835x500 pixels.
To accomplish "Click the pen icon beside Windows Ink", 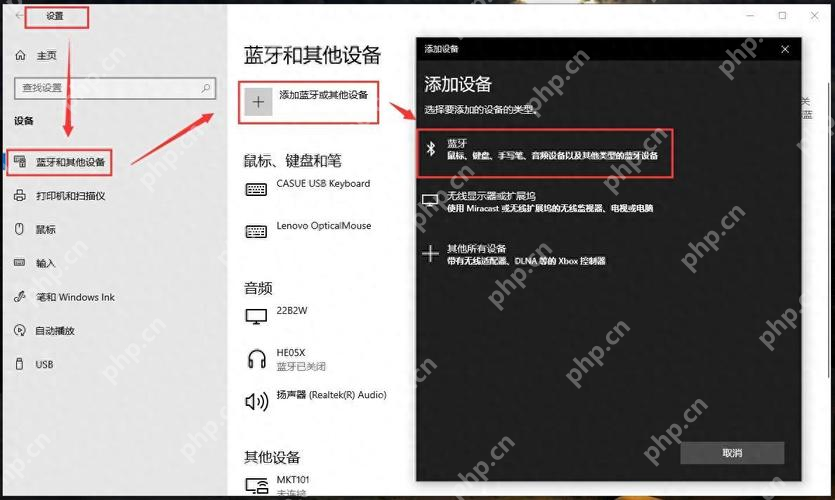I will click(x=20, y=297).
